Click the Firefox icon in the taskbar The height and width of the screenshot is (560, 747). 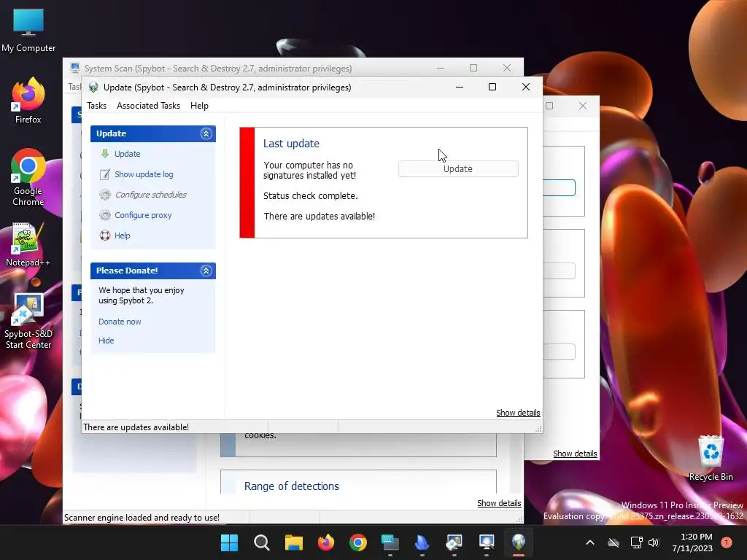(x=326, y=542)
